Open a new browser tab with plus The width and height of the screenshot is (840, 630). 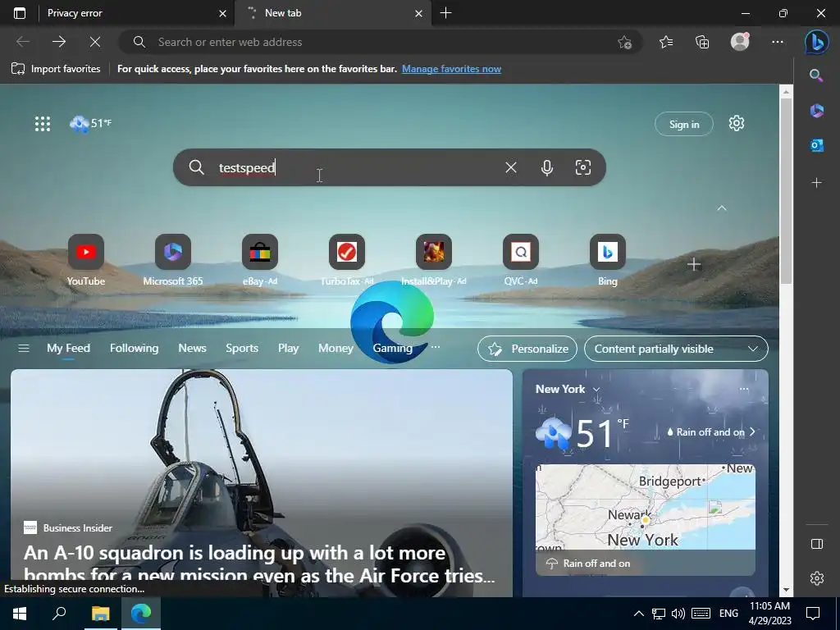point(445,13)
